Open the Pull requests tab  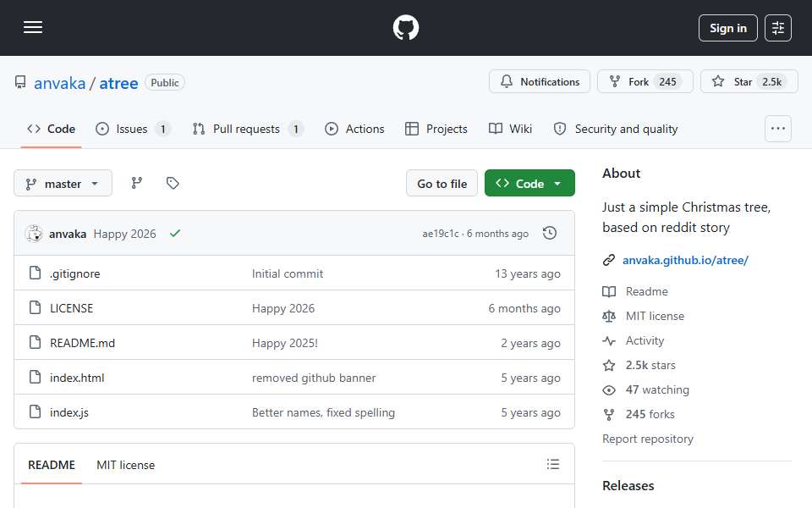click(248, 129)
